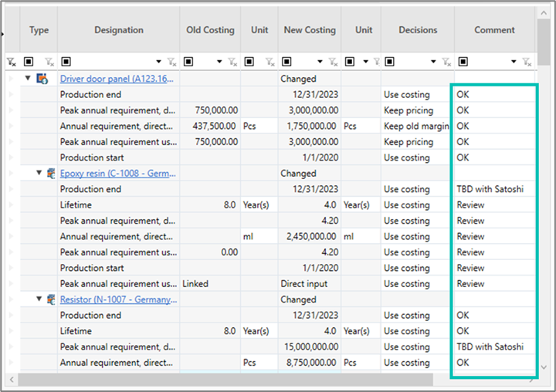Select 'OK' comment in the Keep old margin row

(x=494, y=127)
